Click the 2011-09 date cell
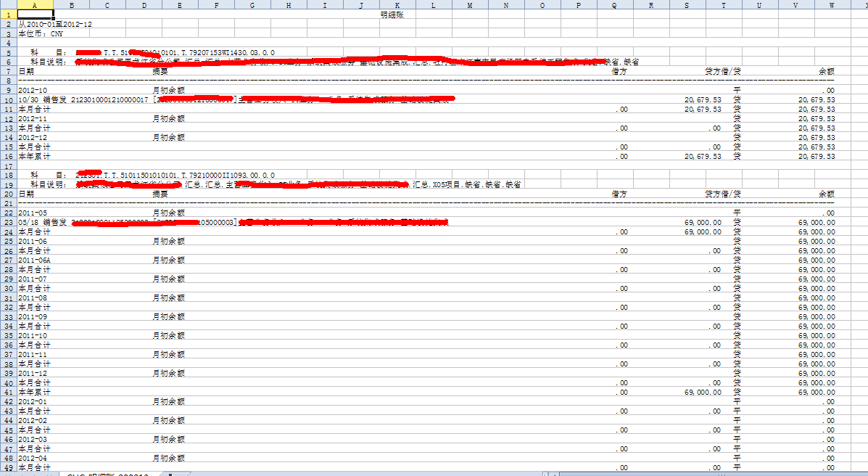 click(33, 317)
